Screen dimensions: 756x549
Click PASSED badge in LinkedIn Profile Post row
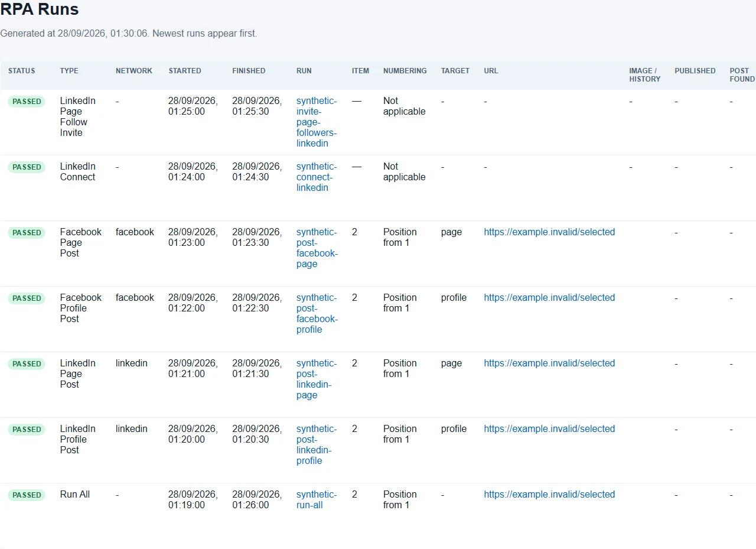click(x=27, y=430)
